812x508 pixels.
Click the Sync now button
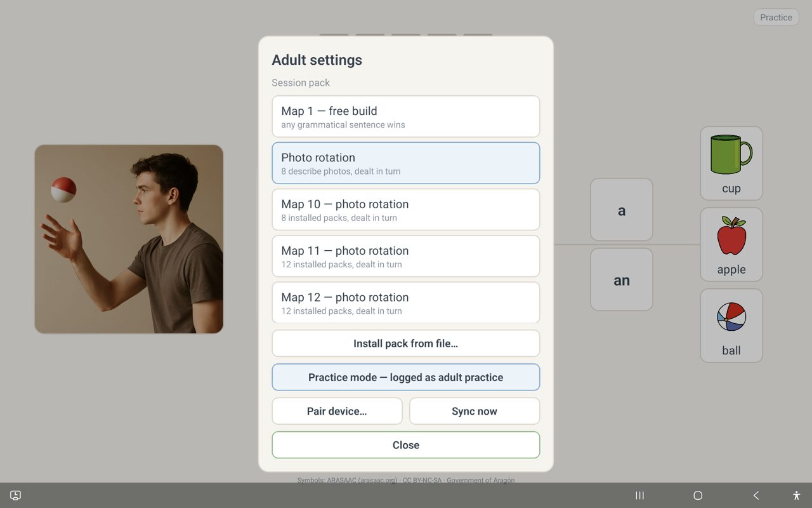point(475,411)
